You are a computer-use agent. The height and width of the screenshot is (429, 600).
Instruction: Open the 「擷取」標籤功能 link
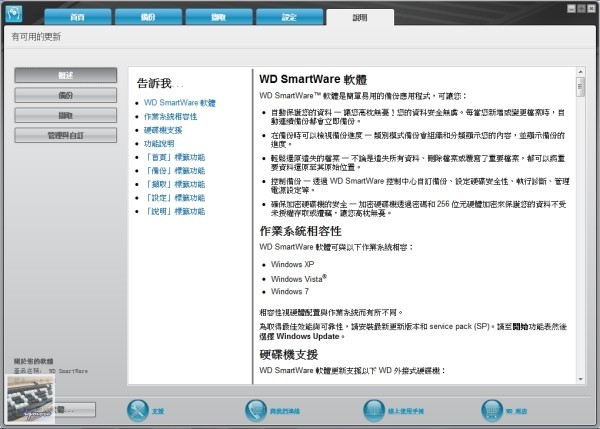tap(174, 184)
